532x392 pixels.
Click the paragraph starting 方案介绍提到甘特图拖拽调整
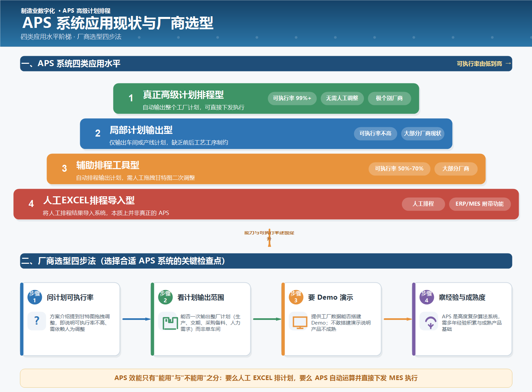click(80, 323)
